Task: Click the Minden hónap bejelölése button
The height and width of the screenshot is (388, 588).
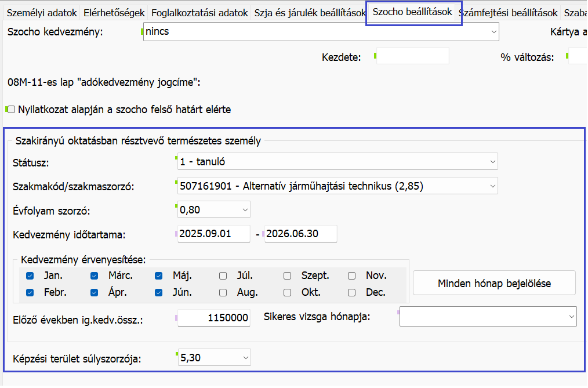Action: click(x=494, y=284)
